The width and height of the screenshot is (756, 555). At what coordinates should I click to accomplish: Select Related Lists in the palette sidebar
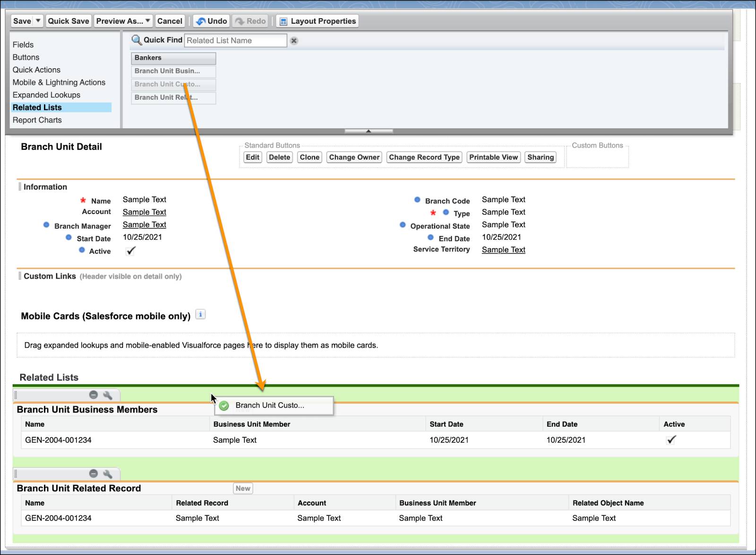coord(37,107)
